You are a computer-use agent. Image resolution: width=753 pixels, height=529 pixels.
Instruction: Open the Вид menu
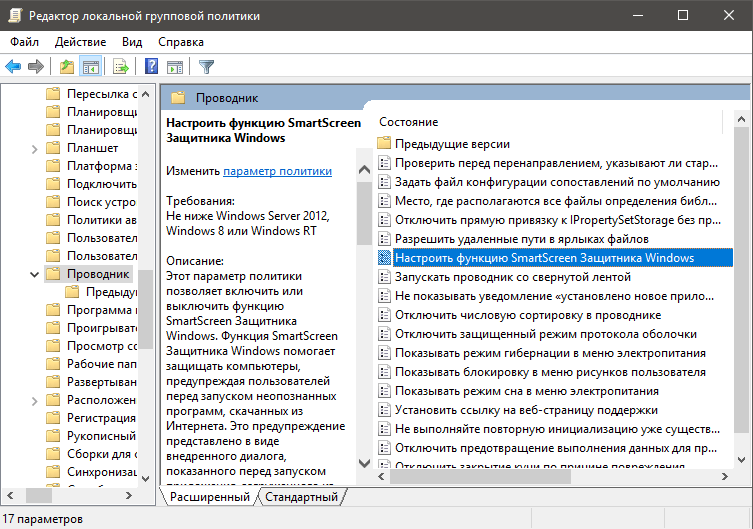point(132,42)
